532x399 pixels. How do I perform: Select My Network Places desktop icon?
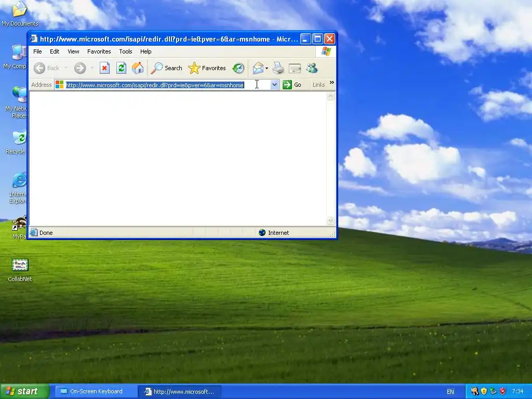16,102
